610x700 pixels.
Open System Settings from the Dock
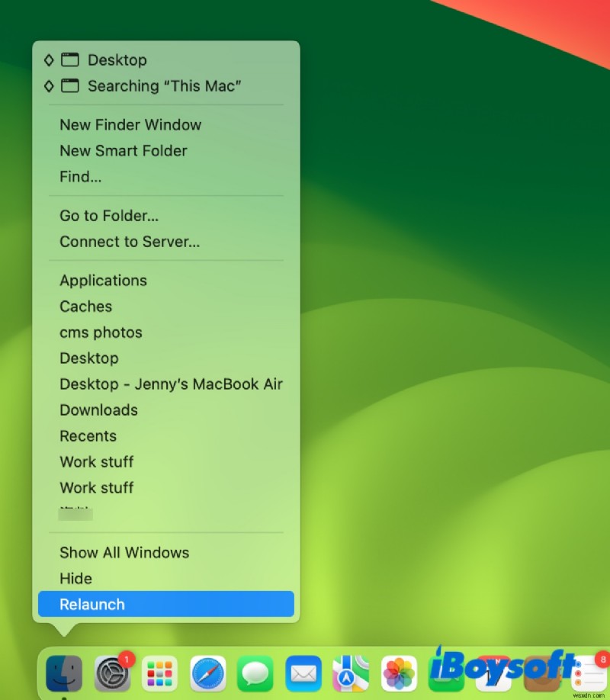(112, 673)
